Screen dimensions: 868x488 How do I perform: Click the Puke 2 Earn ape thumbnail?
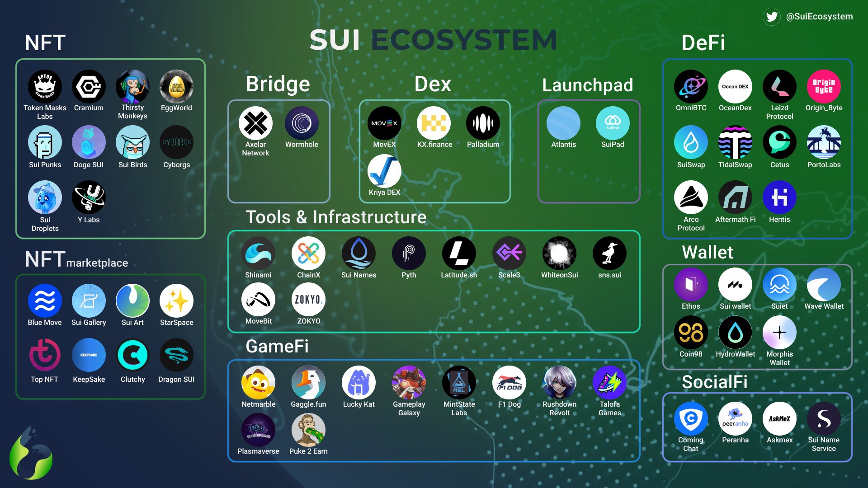pos(308,430)
